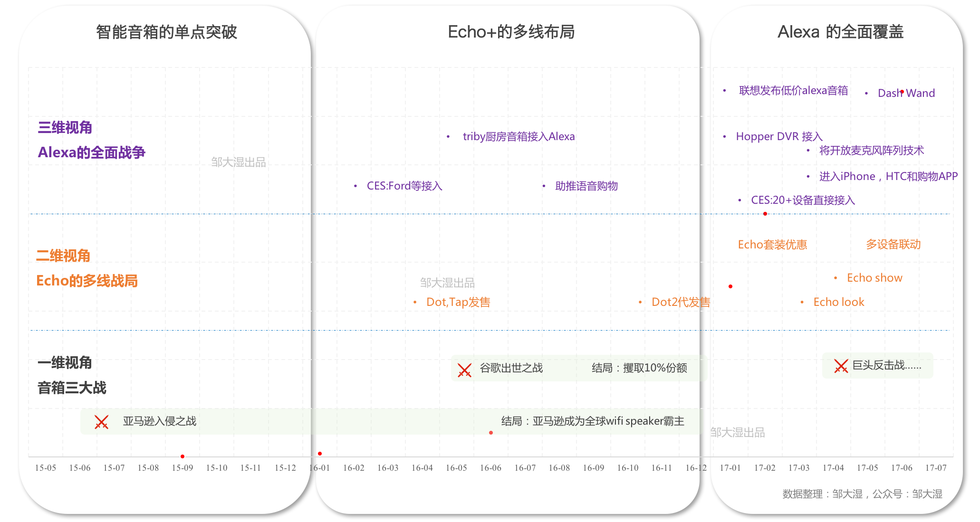The width and height of the screenshot is (980, 522).
Task: Click the Echo的多线战局 heading
Action: [87, 281]
